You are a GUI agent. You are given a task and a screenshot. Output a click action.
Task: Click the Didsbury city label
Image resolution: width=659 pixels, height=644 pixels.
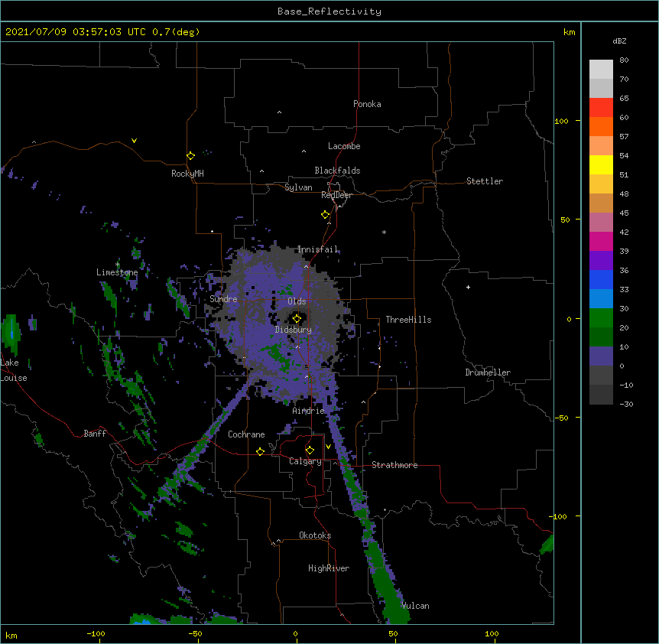point(294,330)
